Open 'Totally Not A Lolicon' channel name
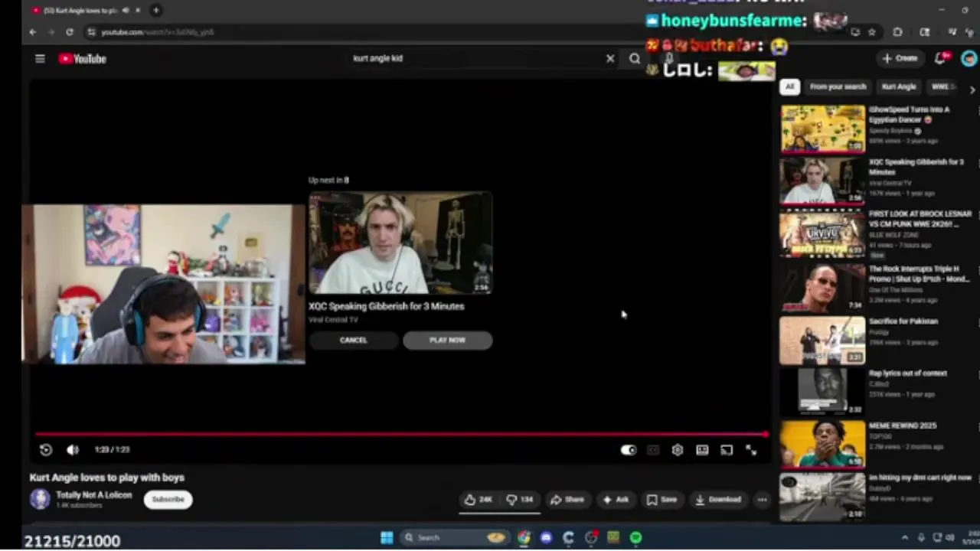This screenshot has height=551, width=980. [94, 495]
